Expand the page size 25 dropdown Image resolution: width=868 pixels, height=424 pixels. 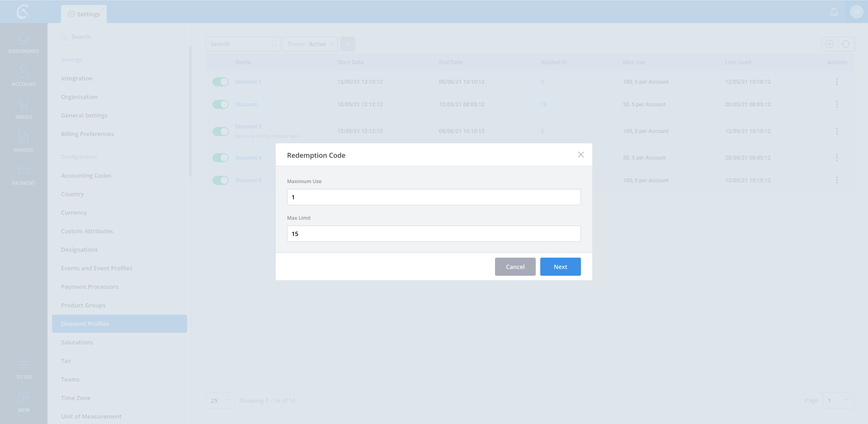[220, 400]
